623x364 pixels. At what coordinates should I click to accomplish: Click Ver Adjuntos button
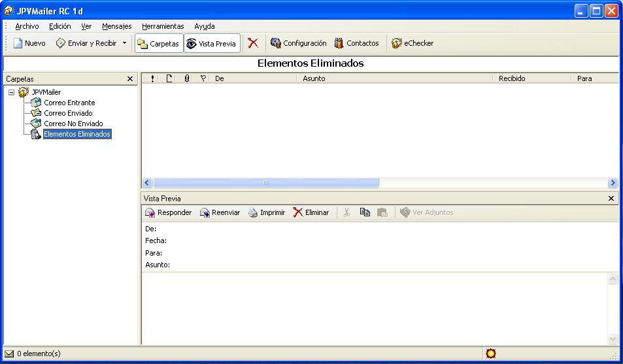pos(426,212)
